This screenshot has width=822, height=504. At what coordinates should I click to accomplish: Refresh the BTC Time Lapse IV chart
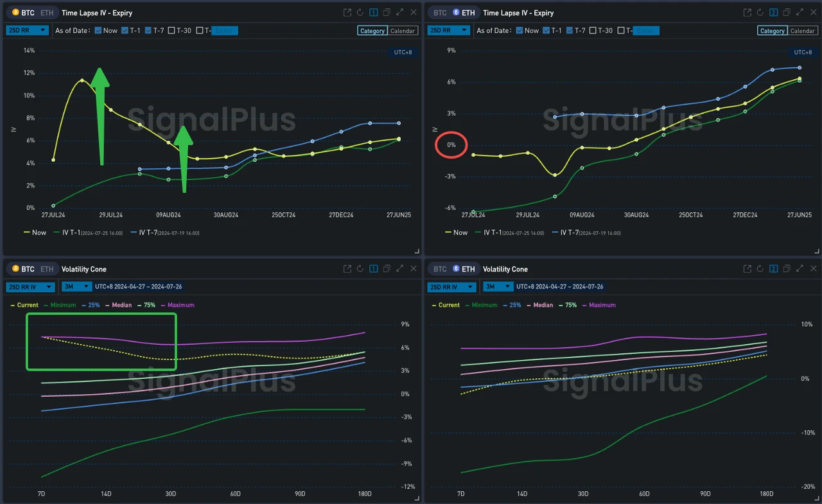point(360,13)
